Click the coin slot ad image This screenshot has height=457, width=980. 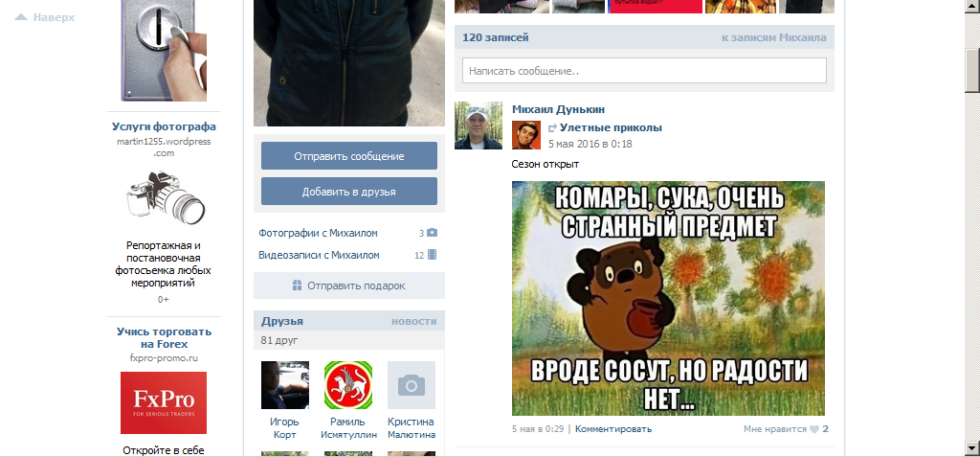(x=164, y=50)
